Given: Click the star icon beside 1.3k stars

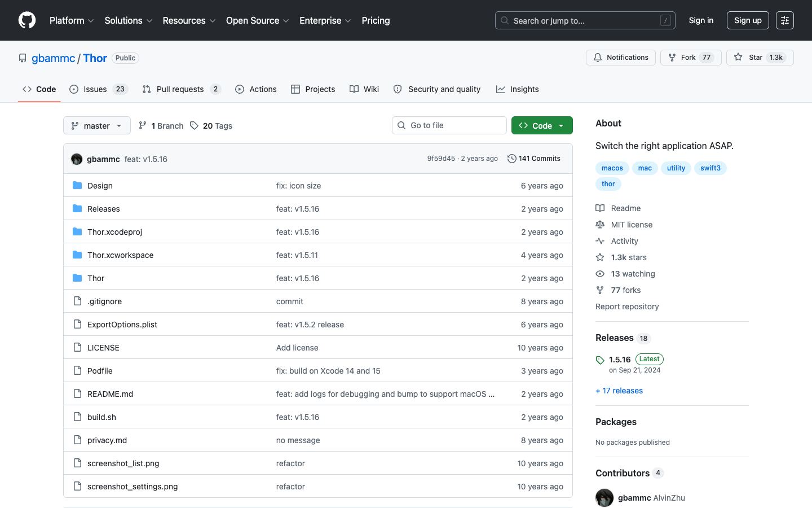Looking at the screenshot, I should point(600,257).
